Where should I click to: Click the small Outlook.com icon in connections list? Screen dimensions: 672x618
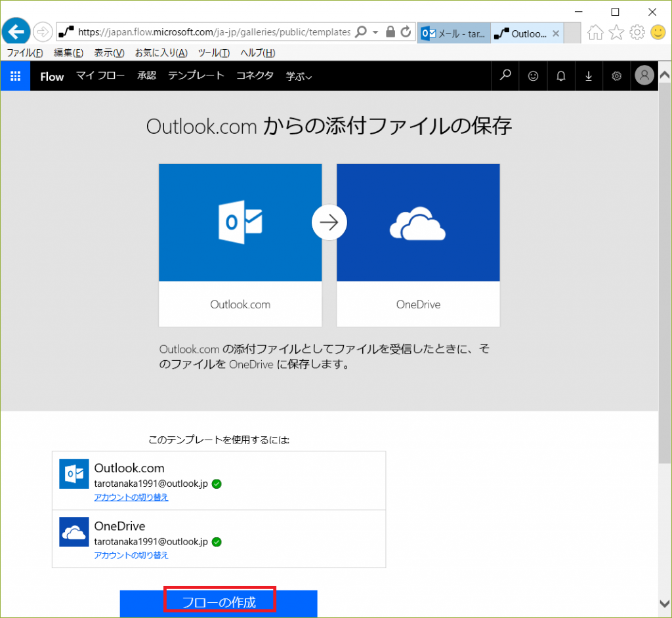pos(74,474)
